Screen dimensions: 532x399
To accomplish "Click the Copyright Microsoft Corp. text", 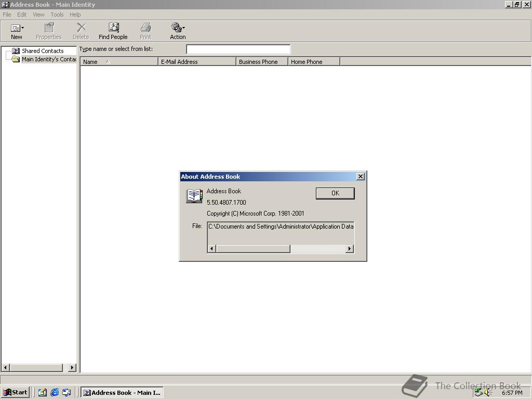I will coord(256,214).
